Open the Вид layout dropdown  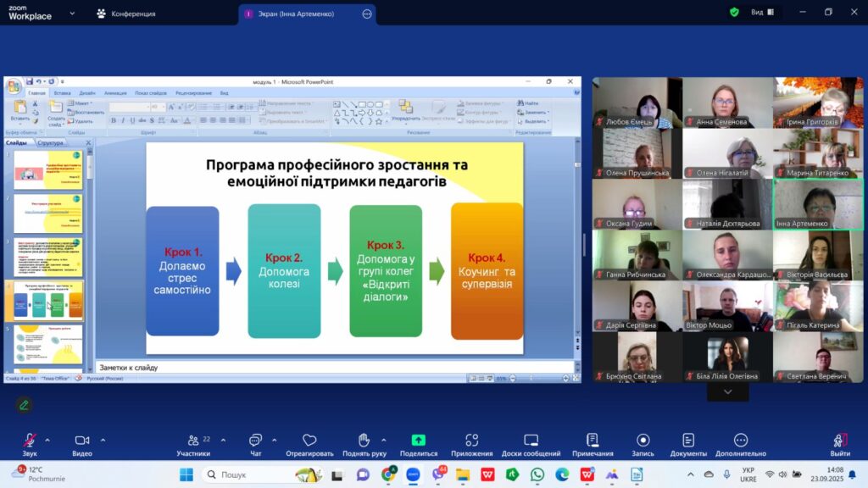click(761, 13)
